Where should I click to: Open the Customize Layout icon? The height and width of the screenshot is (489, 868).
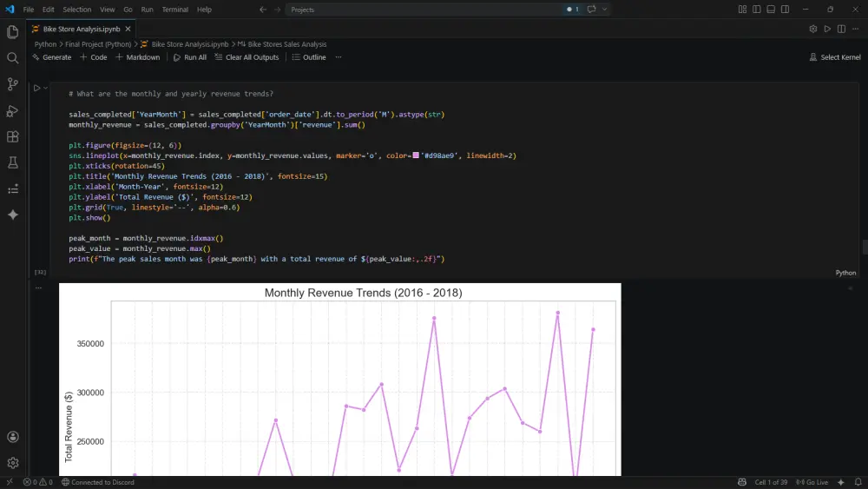point(742,10)
